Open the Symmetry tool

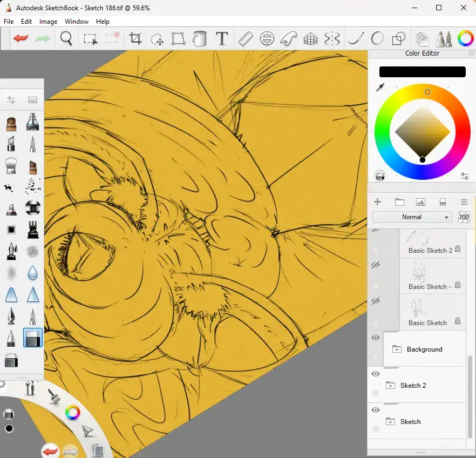(332, 39)
